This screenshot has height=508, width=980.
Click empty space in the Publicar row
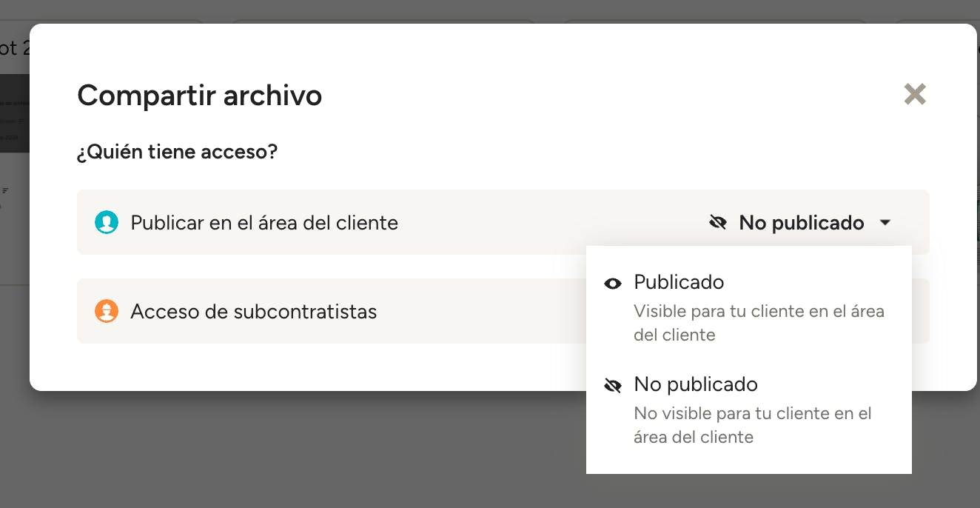548,222
